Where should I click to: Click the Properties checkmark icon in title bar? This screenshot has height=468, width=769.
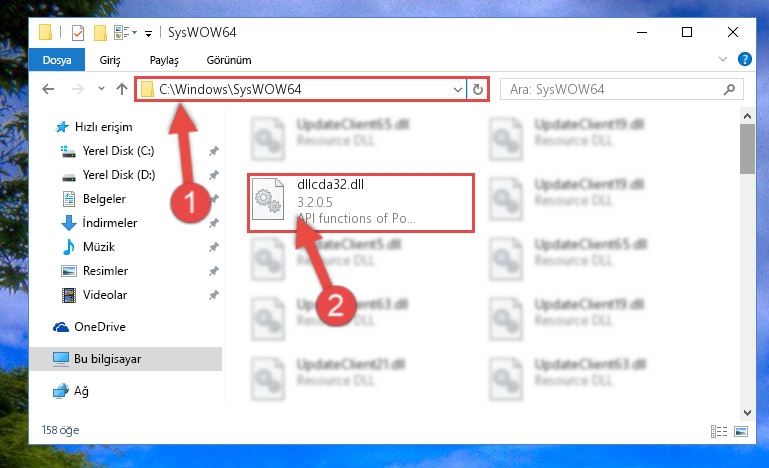(77, 33)
